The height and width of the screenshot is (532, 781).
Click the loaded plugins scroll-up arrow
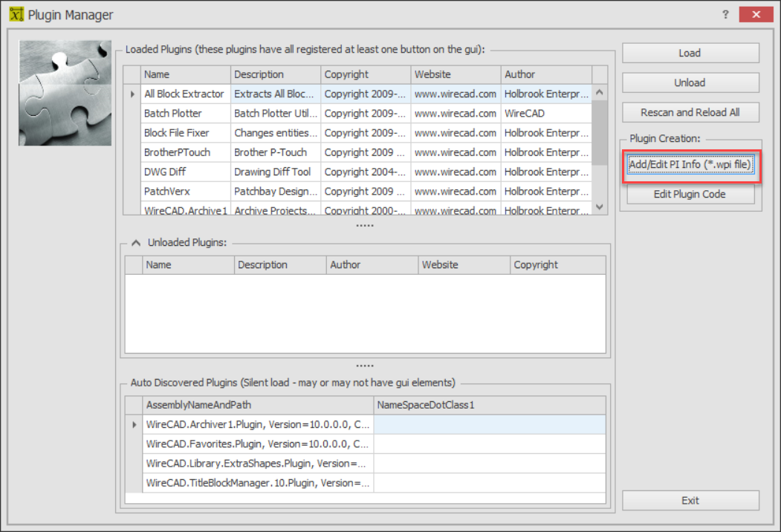coord(600,93)
